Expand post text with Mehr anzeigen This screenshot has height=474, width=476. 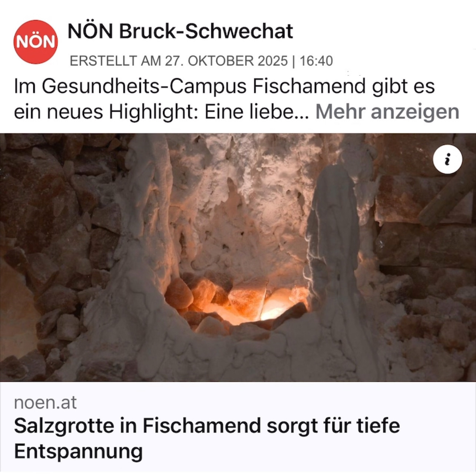click(387, 112)
